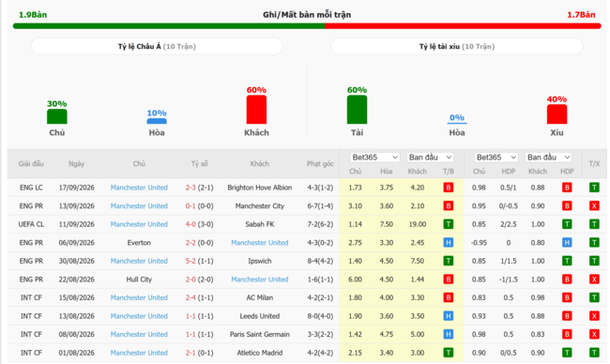Click UEFA CL league label

point(31,224)
